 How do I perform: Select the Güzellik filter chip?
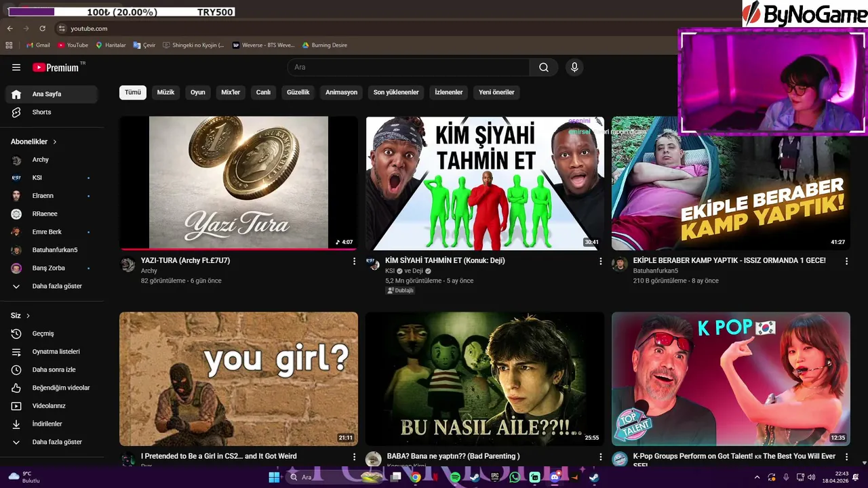pos(298,92)
